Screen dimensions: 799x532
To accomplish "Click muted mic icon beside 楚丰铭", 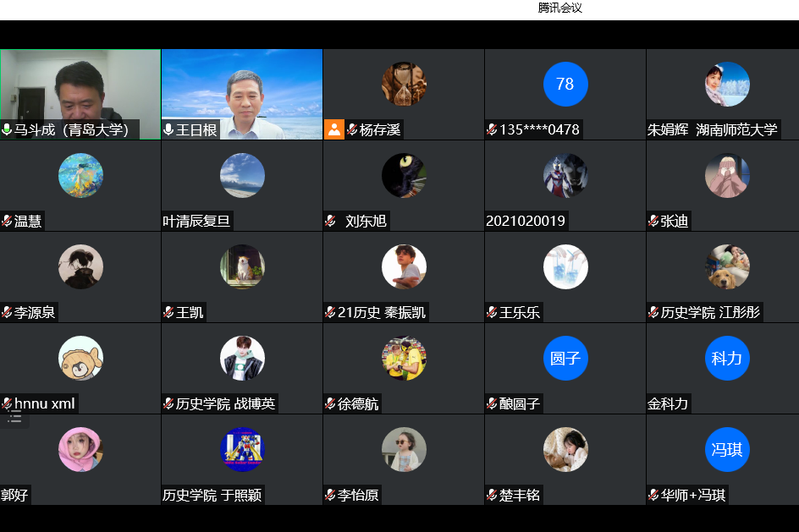I will tap(492, 495).
